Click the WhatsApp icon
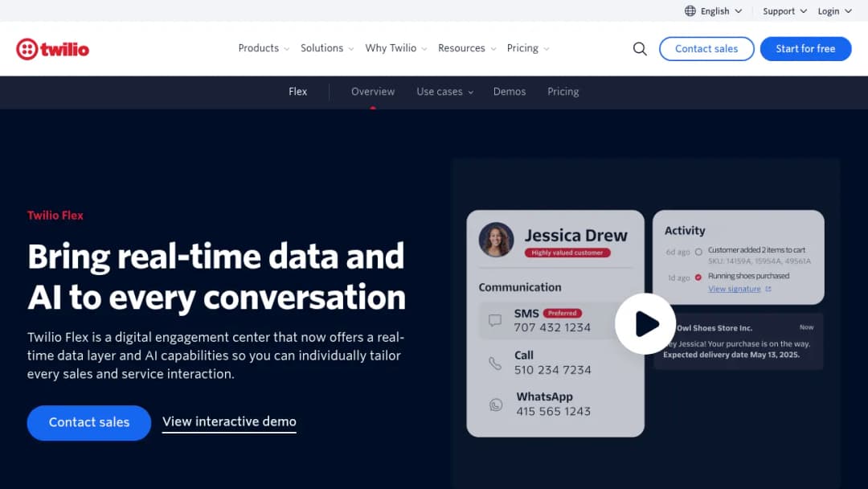Image resolution: width=868 pixels, height=489 pixels. 496,405
